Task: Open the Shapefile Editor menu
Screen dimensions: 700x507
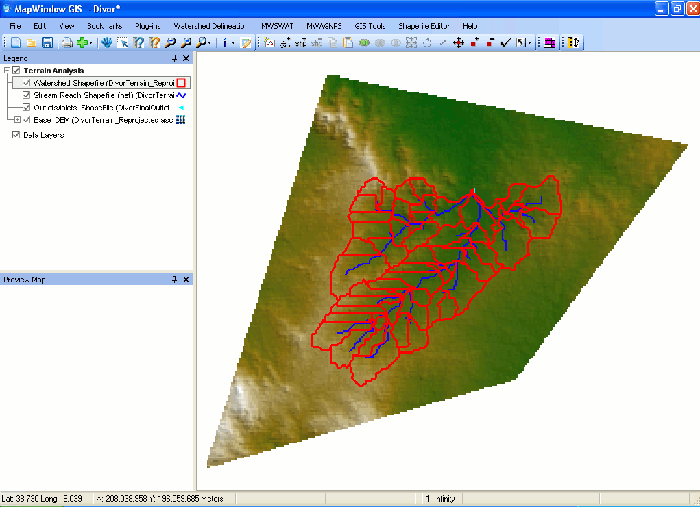Action: coord(424,24)
